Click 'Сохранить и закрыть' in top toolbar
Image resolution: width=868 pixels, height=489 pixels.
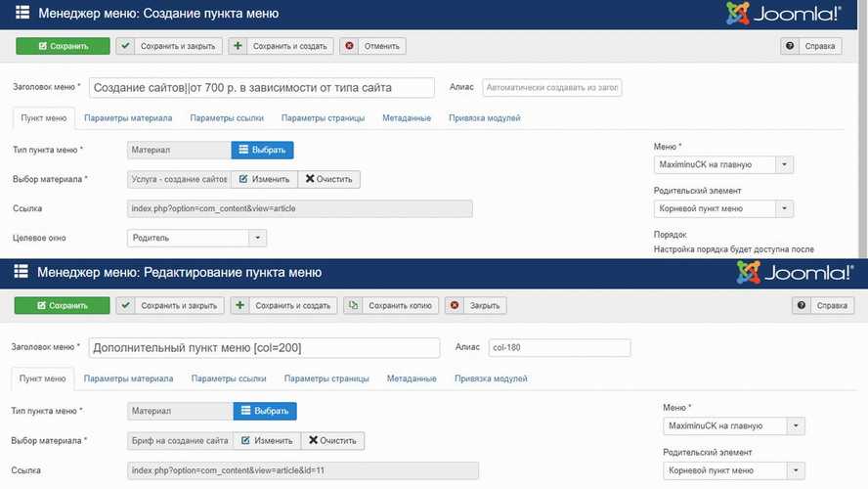tap(168, 46)
